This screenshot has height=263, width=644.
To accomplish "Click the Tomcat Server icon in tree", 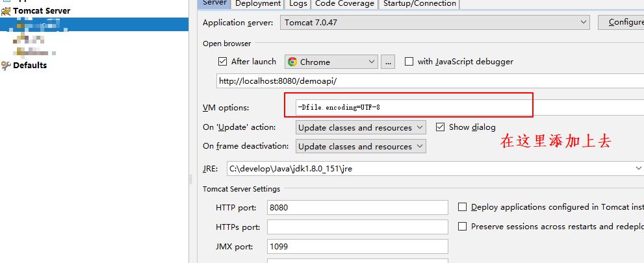I will [7, 11].
